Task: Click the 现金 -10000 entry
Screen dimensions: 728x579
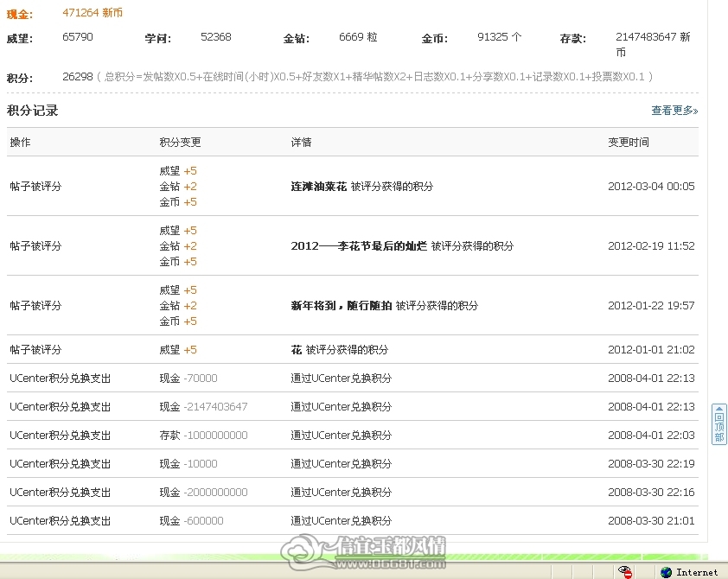Action: click(x=188, y=464)
